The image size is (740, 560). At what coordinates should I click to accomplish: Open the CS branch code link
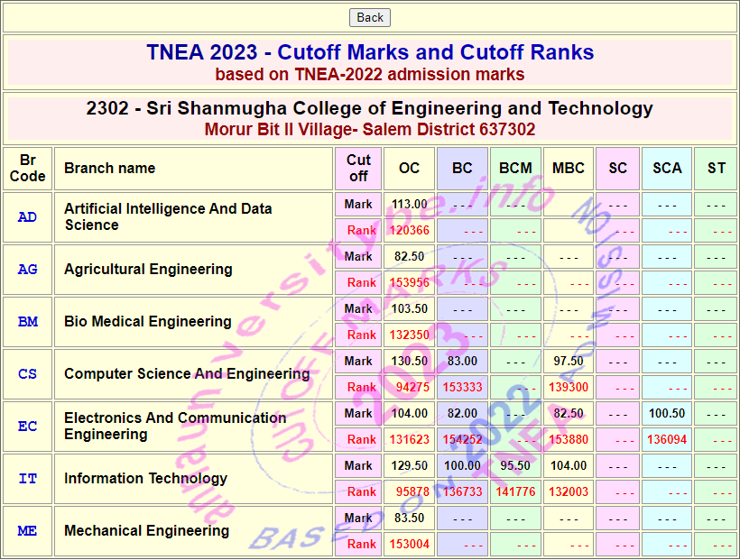click(27, 374)
